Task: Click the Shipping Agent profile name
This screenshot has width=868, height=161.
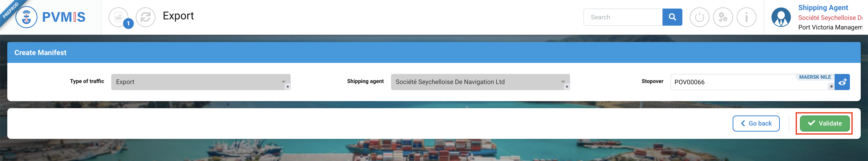Action: point(823,8)
